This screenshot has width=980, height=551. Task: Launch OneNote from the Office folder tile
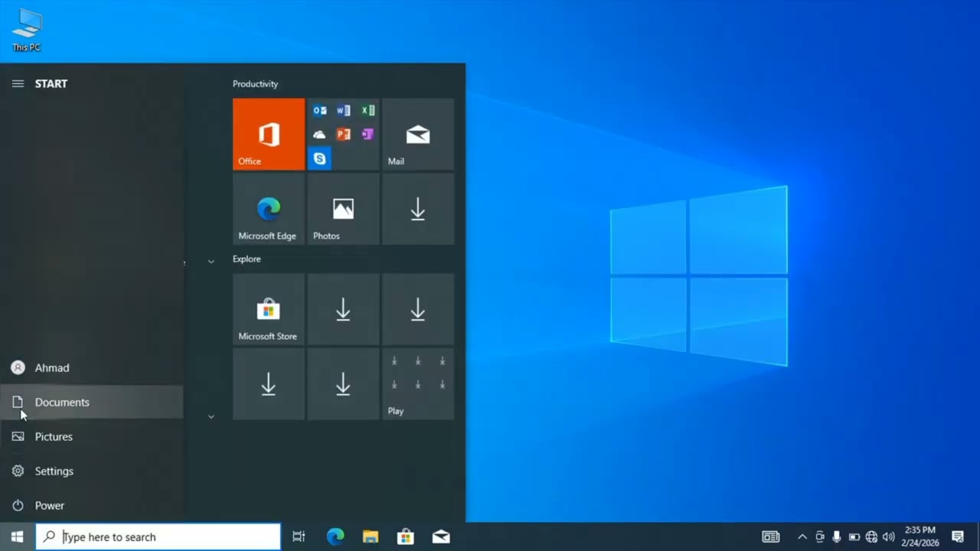(367, 135)
